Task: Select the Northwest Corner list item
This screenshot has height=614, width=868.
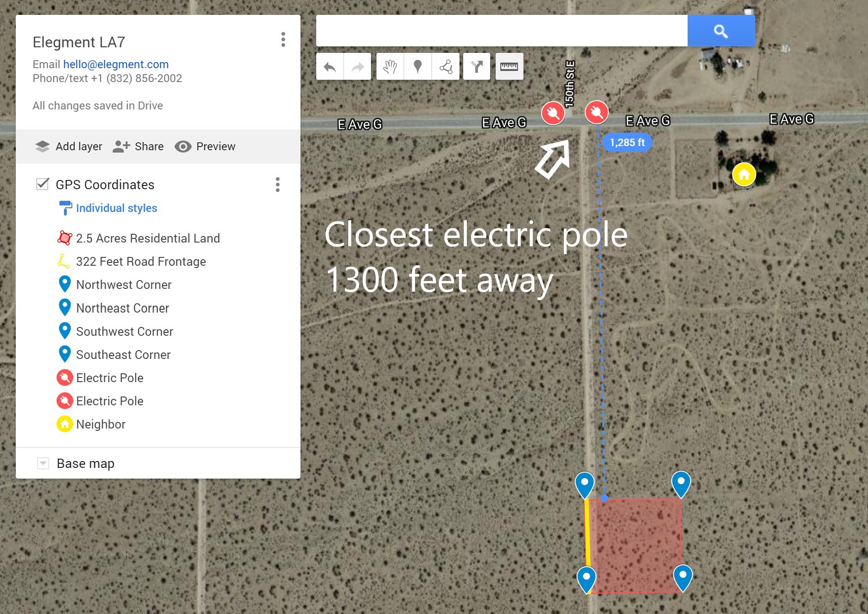Action: (123, 285)
